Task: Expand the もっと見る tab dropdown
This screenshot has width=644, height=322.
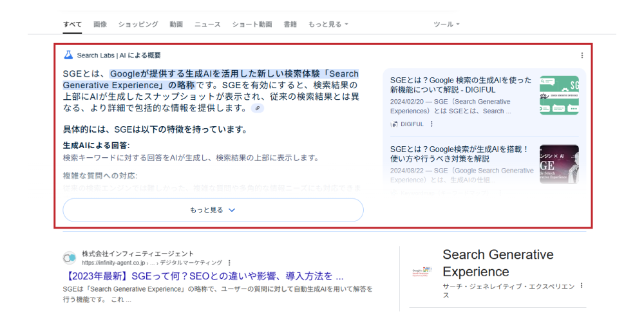Action: tap(328, 24)
